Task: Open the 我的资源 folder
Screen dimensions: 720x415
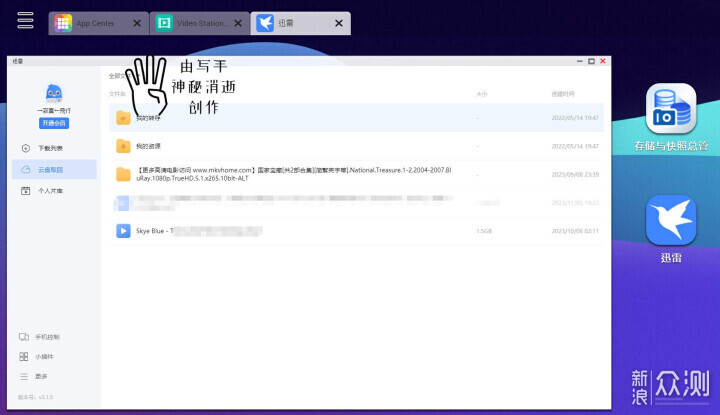Action: 356,146
